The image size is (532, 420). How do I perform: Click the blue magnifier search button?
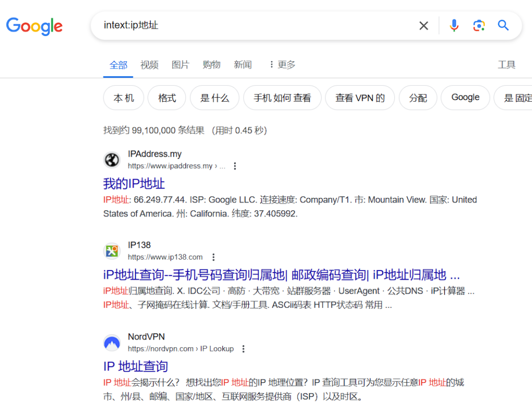[x=503, y=25]
